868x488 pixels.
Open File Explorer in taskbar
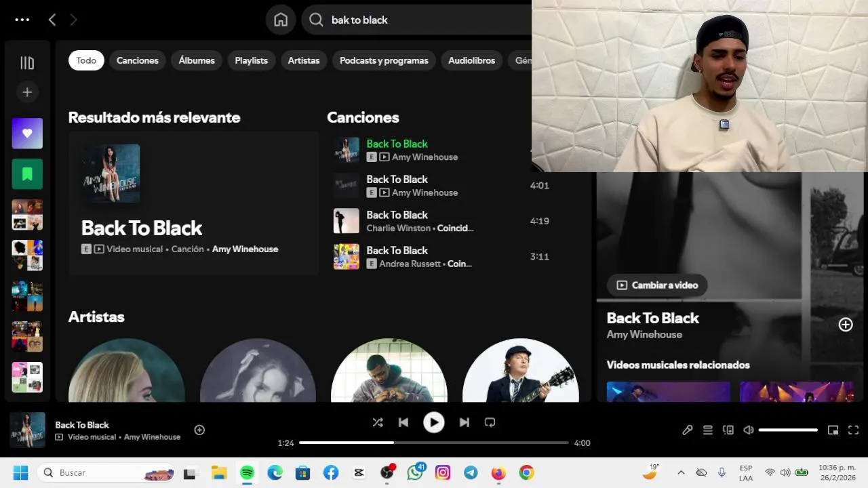(x=218, y=472)
